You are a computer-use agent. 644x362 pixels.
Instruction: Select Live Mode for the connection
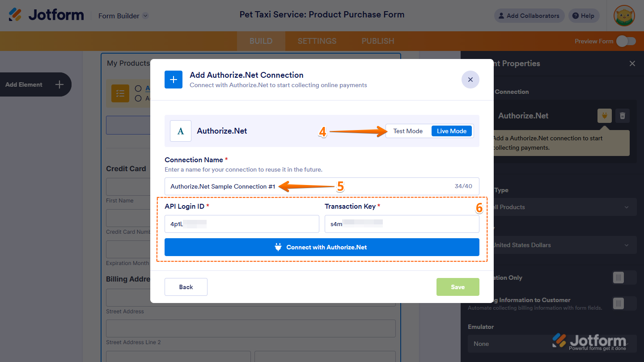[452, 131]
